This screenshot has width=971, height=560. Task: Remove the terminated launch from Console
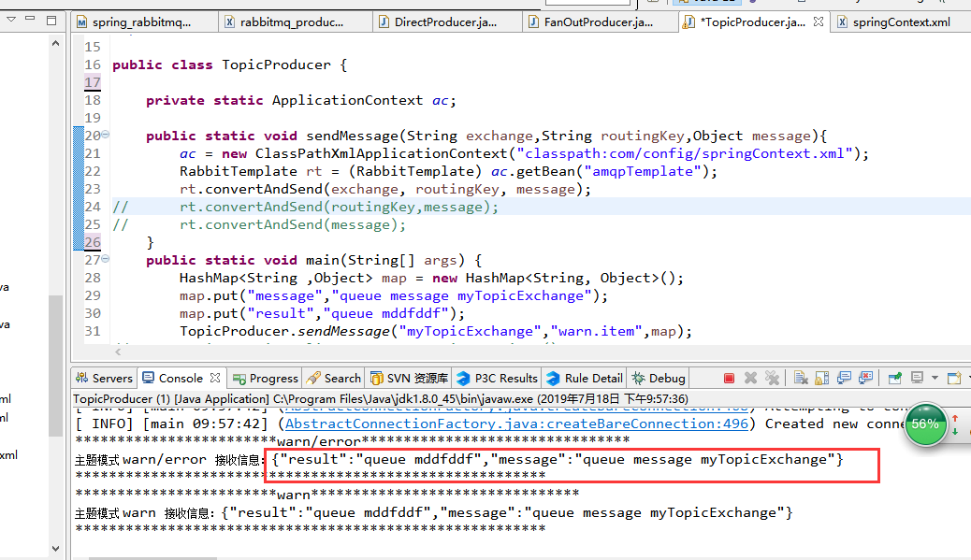(x=751, y=378)
